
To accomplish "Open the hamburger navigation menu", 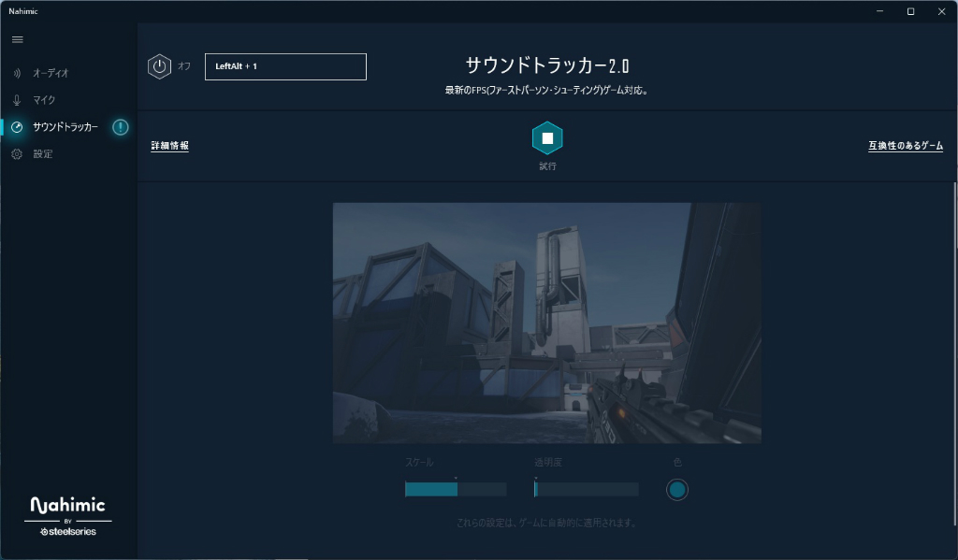I will coord(17,39).
